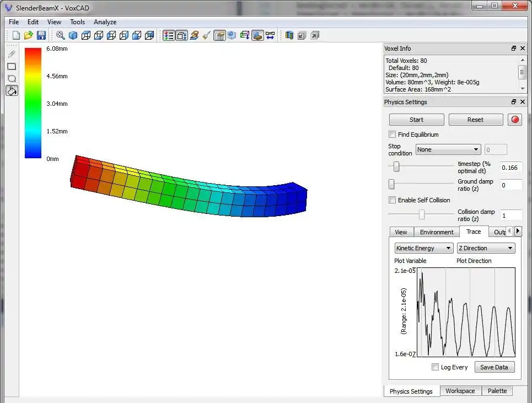This screenshot has width=532, height=403.
Task: Open the Stop condition dropdown
Action: point(448,149)
